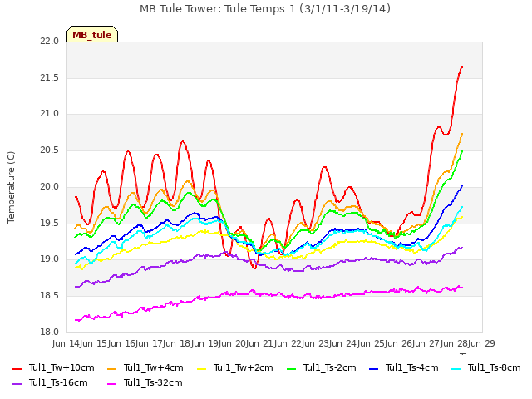Screen dimensions: 532x399
Task: Select the Tul1_Tw+10cm legend label
Action: coord(62,367)
